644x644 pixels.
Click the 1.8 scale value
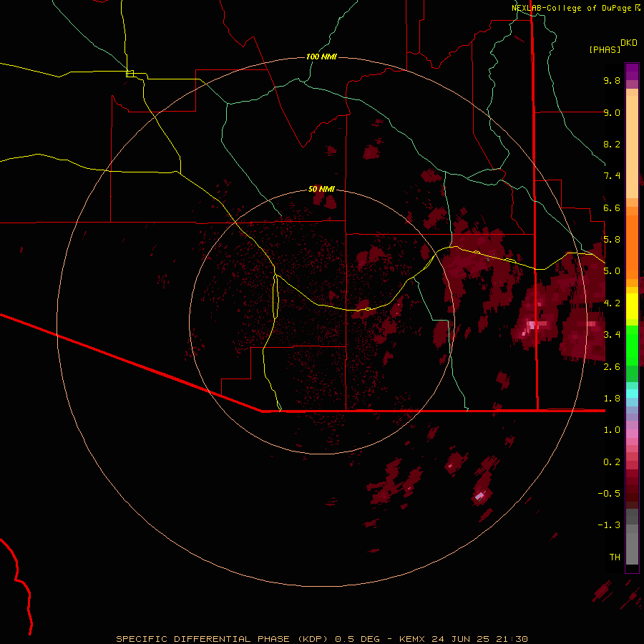[x=612, y=399]
